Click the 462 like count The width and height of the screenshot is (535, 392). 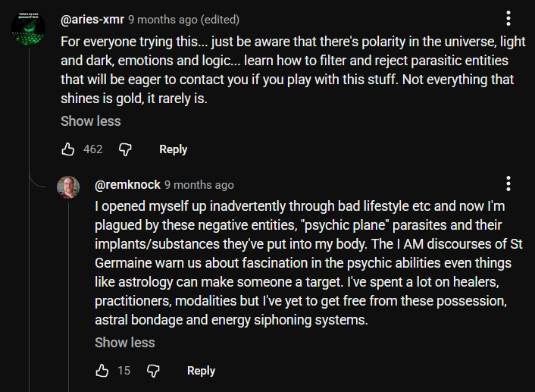click(92, 149)
